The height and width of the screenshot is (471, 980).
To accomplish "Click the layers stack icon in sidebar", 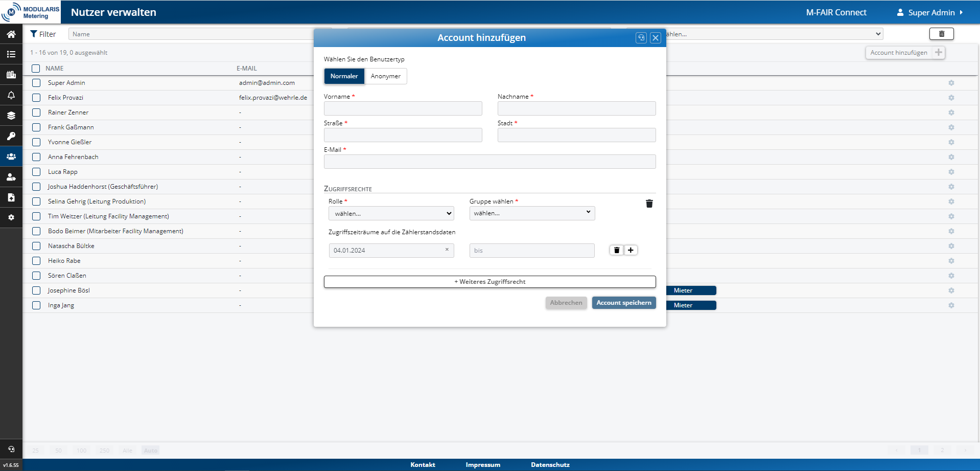I will (x=11, y=116).
